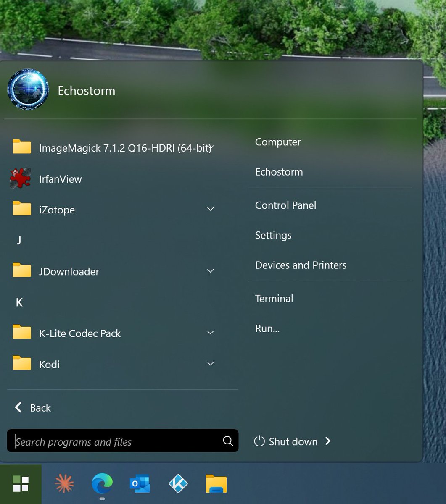The width and height of the screenshot is (446, 504).
Task: Open the Shut down options arrow
Action: coord(328,441)
